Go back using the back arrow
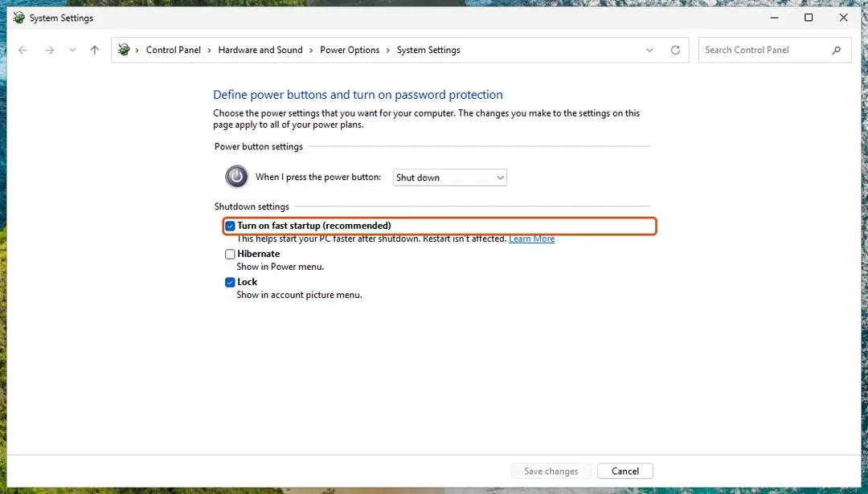This screenshot has height=494, width=868. click(23, 50)
